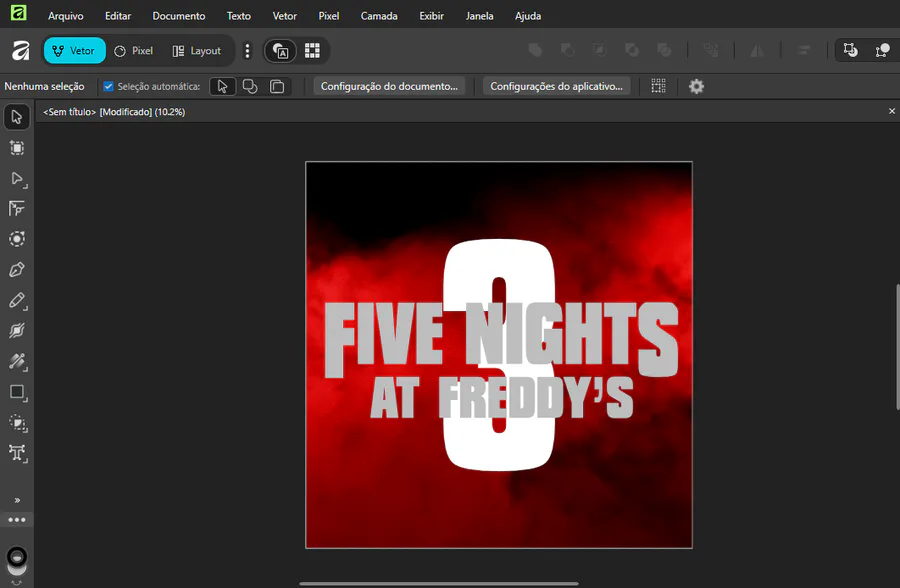
Task: Open the Camada menu
Action: (378, 16)
